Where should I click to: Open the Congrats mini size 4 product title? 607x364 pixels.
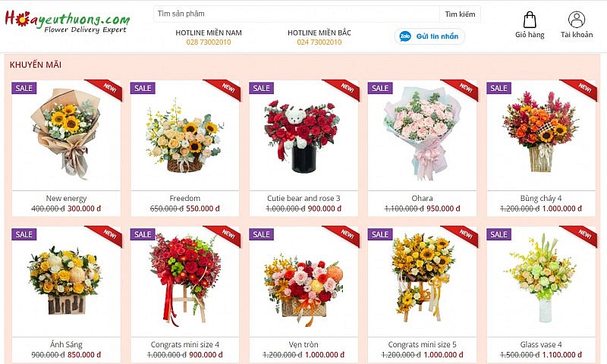pos(184,344)
